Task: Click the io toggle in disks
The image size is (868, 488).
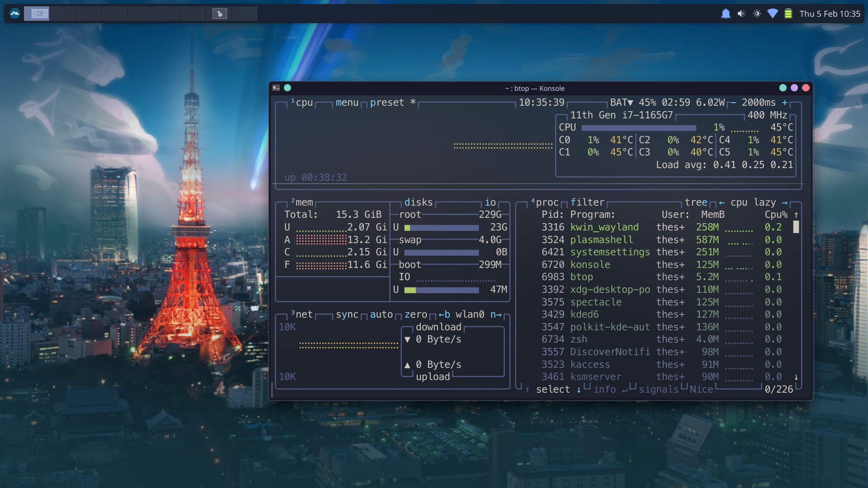Action: pyautogui.click(x=490, y=202)
